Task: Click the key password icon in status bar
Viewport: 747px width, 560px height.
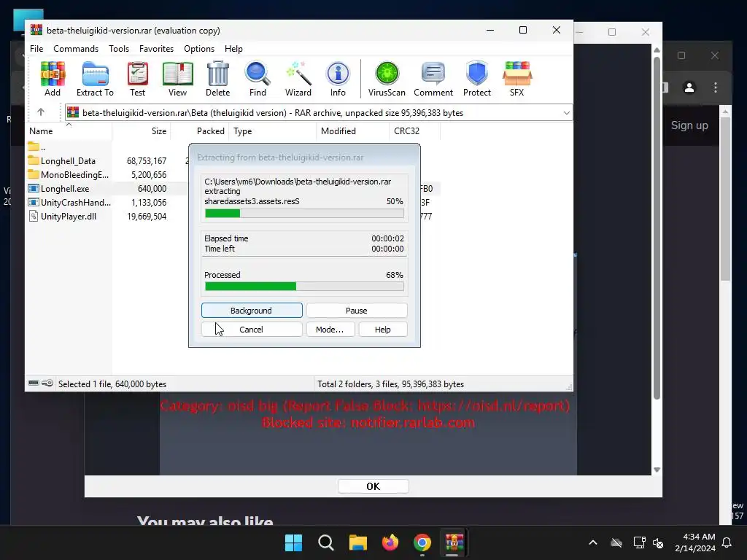Action: (47, 384)
